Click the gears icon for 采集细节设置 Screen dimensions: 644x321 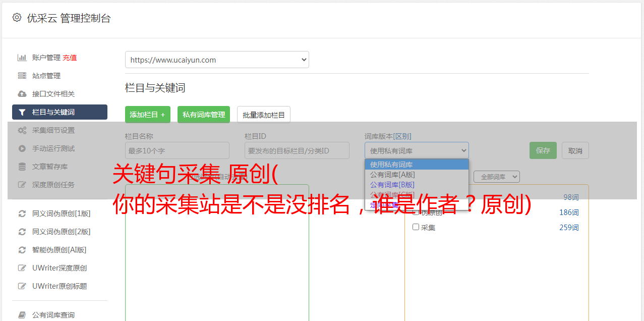[22, 130]
